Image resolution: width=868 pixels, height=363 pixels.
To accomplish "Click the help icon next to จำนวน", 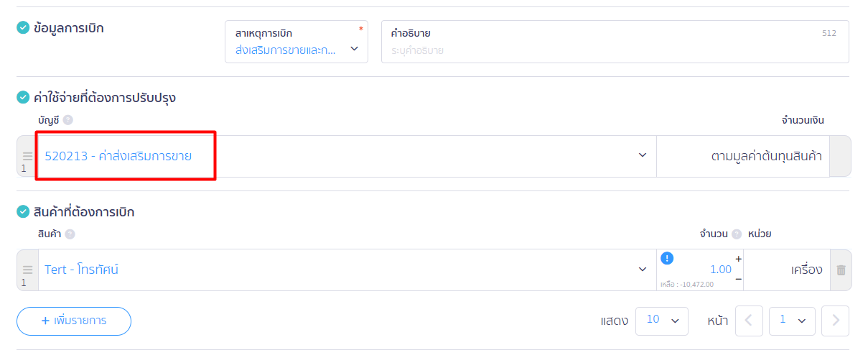I will click(737, 234).
